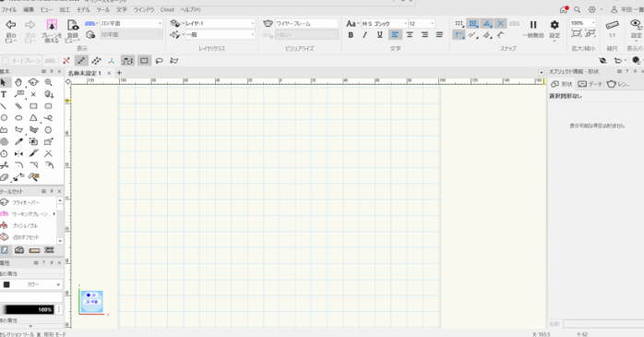The image size is (644, 337).
Task: Open the ビュー menu
Action: click(46, 9)
